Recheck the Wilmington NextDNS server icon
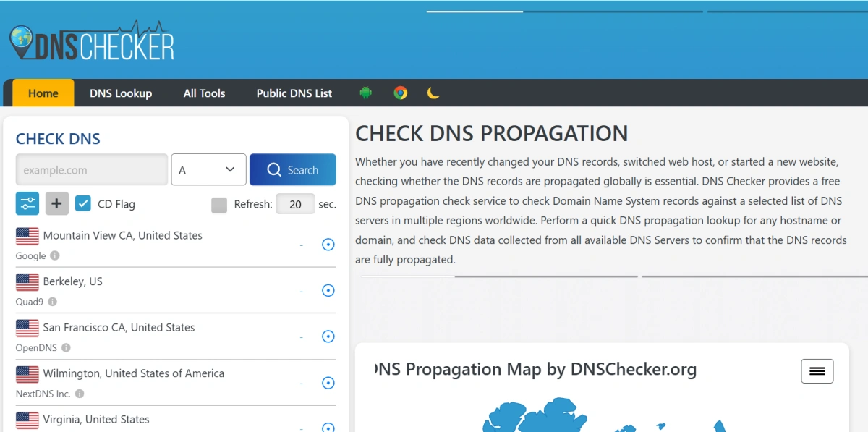Screen dimensions: 868x432 (x=328, y=383)
